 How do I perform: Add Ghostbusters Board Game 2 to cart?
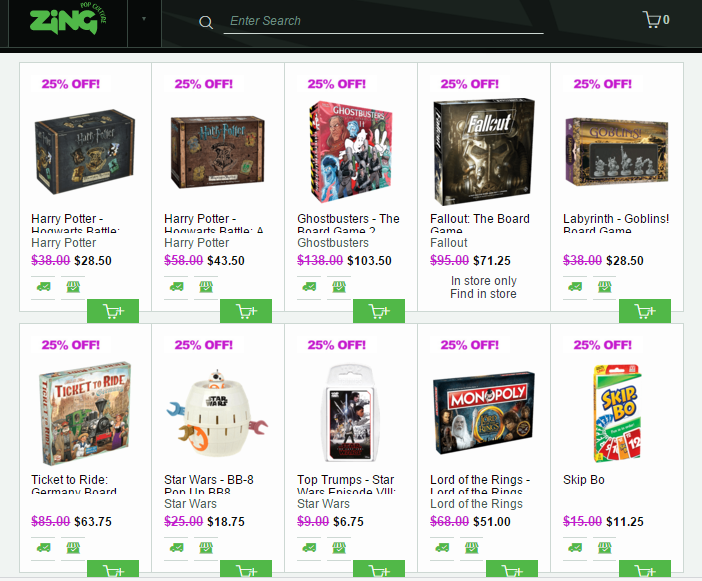(379, 311)
